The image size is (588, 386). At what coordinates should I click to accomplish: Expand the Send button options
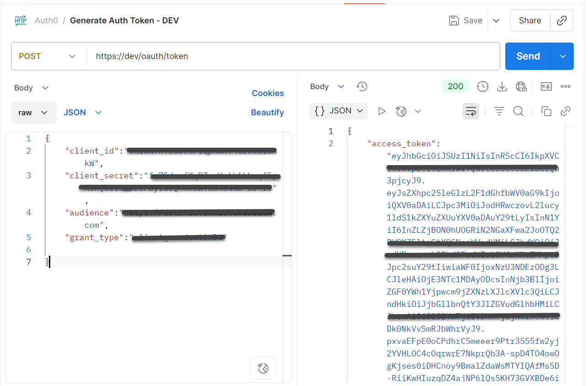click(562, 56)
